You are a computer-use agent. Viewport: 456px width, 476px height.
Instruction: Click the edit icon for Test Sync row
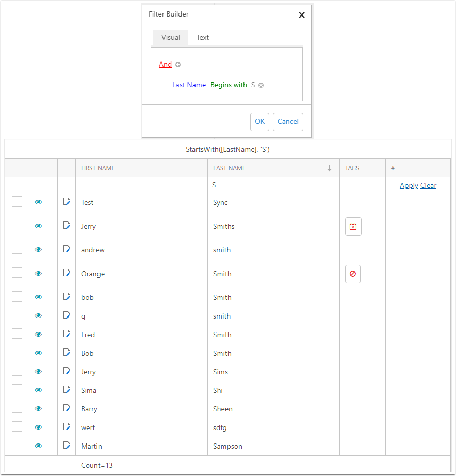click(67, 201)
